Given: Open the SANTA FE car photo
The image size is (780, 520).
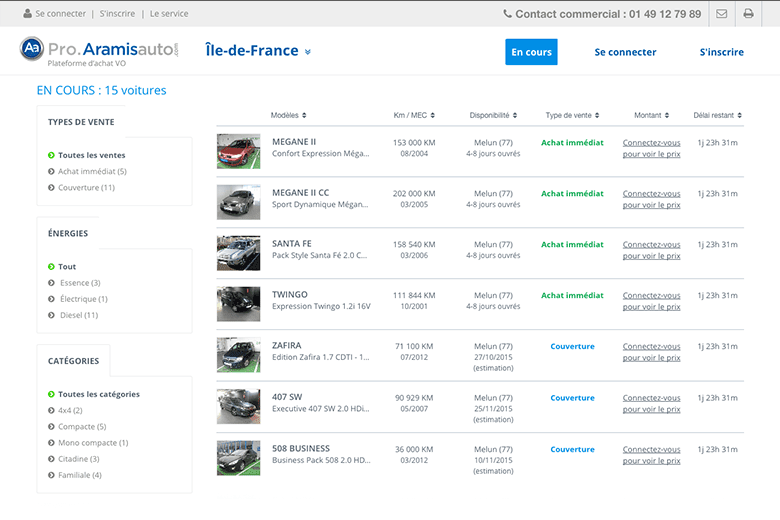Looking at the screenshot, I should coord(238,253).
